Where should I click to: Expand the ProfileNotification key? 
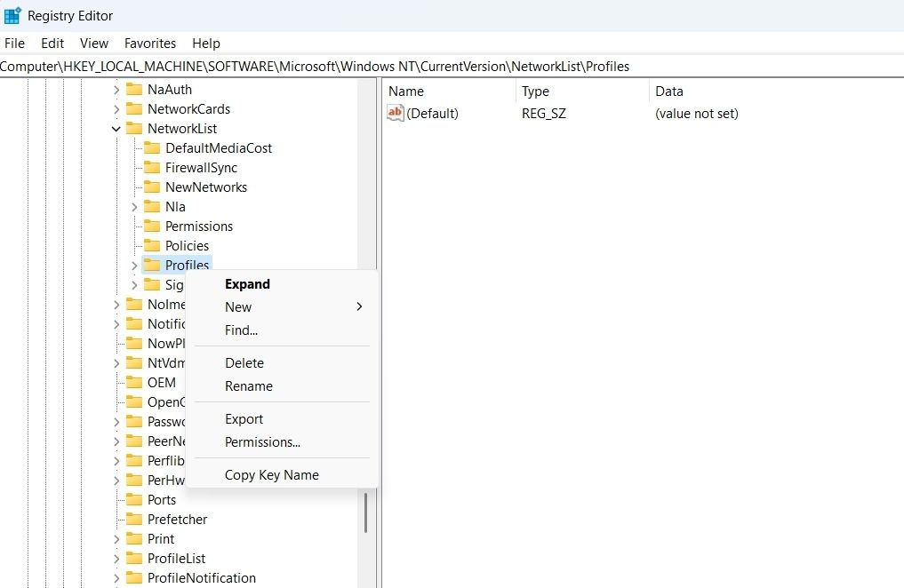[x=116, y=578]
